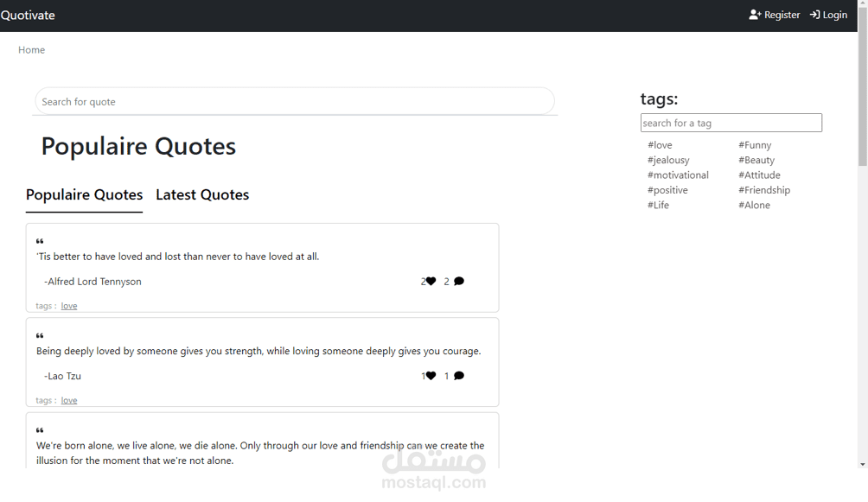Click love tag under Tennyson quote
This screenshot has width=868, height=502.
click(69, 306)
